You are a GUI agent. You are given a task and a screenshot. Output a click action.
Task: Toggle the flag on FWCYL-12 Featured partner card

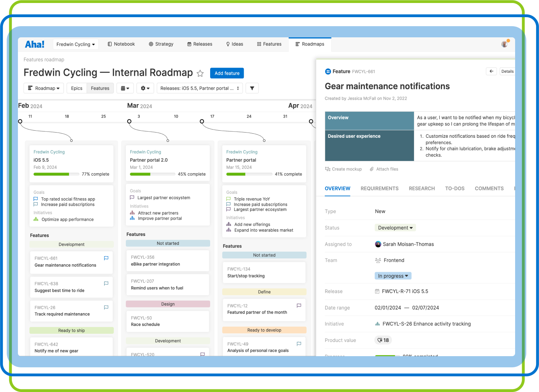point(299,305)
